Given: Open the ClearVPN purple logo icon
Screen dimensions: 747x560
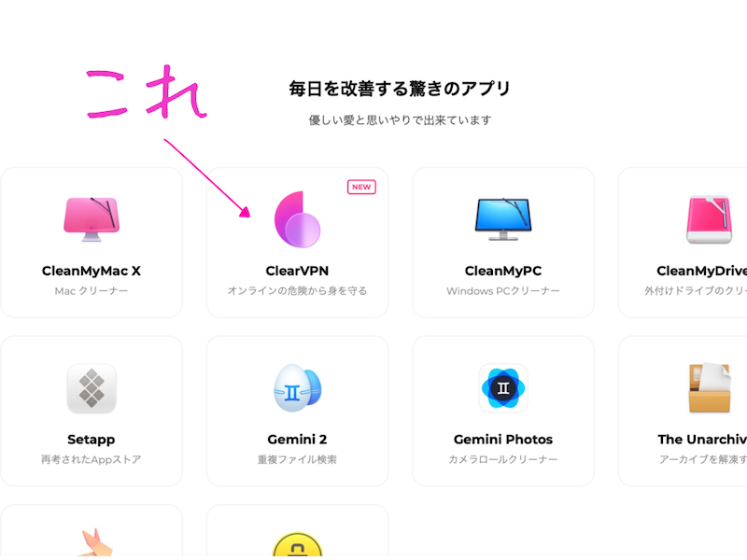Looking at the screenshot, I should click(297, 219).
